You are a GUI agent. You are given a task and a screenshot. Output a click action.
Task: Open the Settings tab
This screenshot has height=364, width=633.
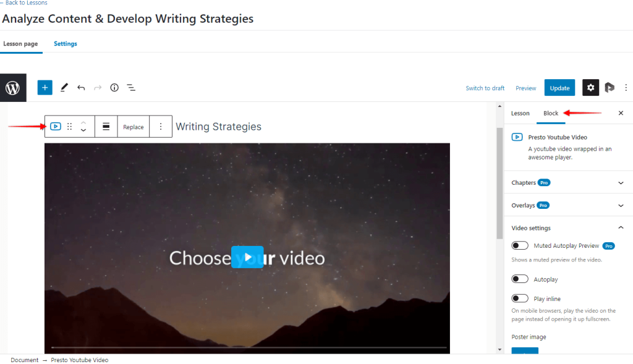tap(66, 44)
